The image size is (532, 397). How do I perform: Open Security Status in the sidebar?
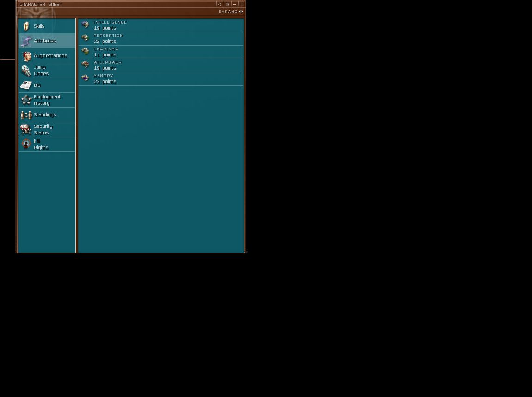pyautogui.click(x=47, y=129)
